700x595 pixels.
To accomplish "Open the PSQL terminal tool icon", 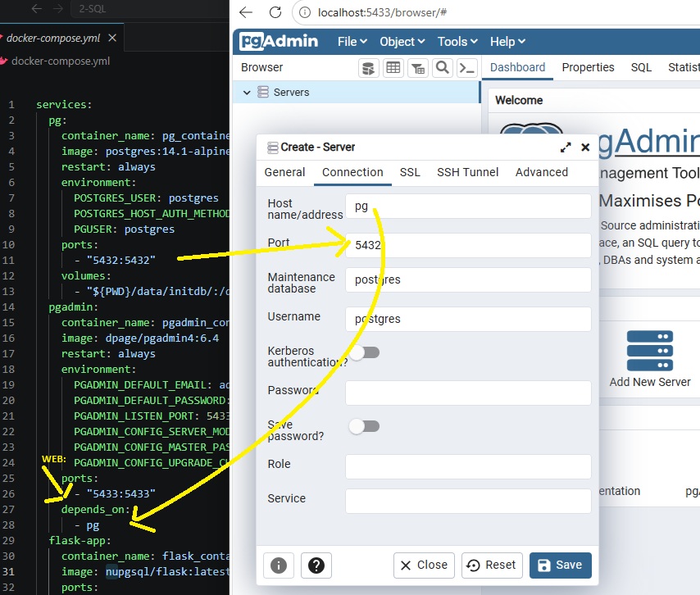I will pos(467,68).
